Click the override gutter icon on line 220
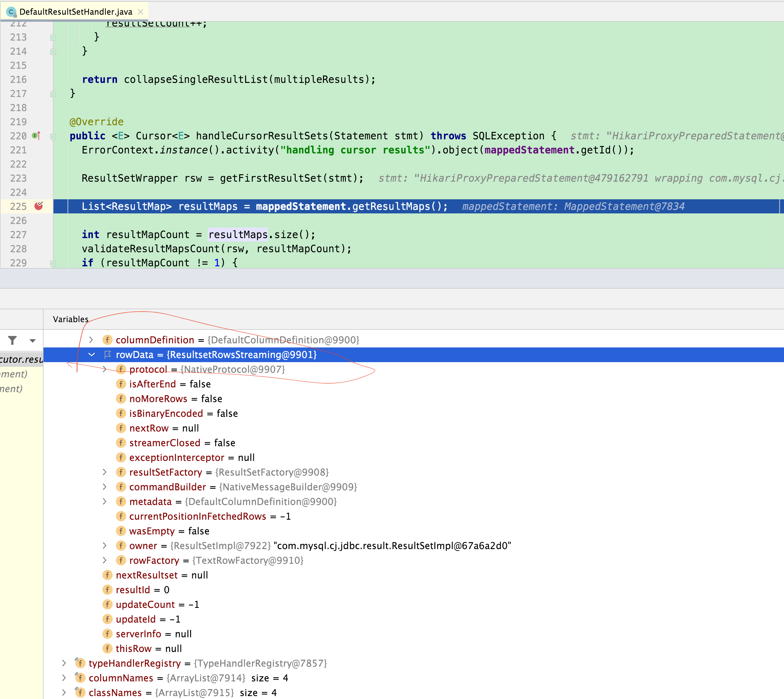 (x=36, y=136)
